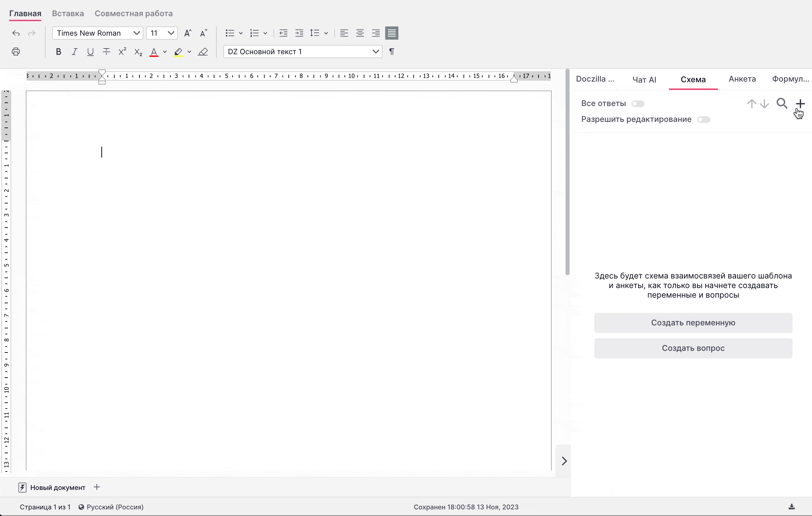The width and height of the screenshot is (812, 516).
Task: Click the Страница 1 из 1 indicator
Action: [x=45, y=507]
